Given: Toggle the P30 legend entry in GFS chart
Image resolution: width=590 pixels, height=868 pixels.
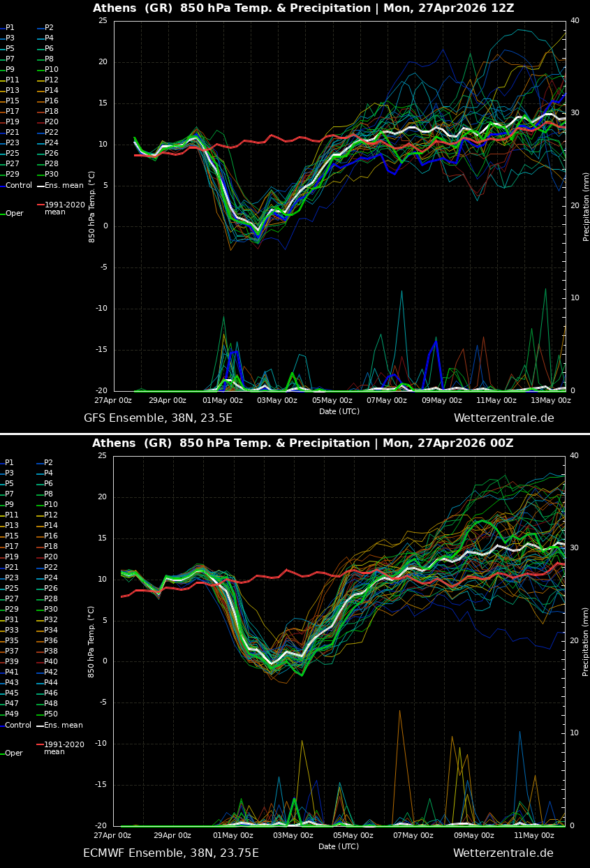Looking at the screenshot, I should tap(51, 175).
